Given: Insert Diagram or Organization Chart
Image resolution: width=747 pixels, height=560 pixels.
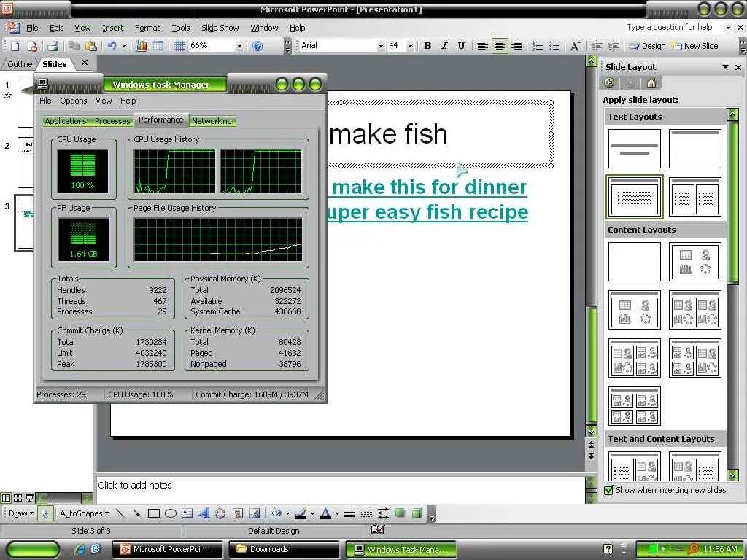Looking at the screenshot, I should (220, 513).
